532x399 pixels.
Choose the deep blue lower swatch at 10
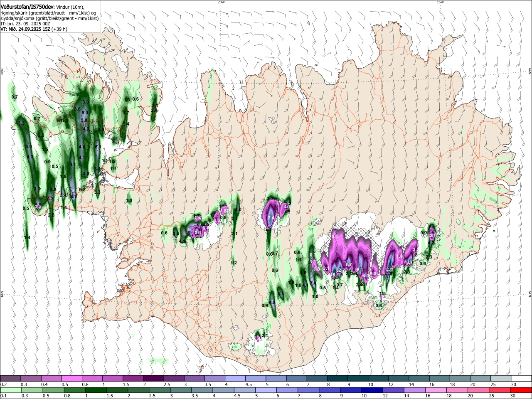pos(372,390)
